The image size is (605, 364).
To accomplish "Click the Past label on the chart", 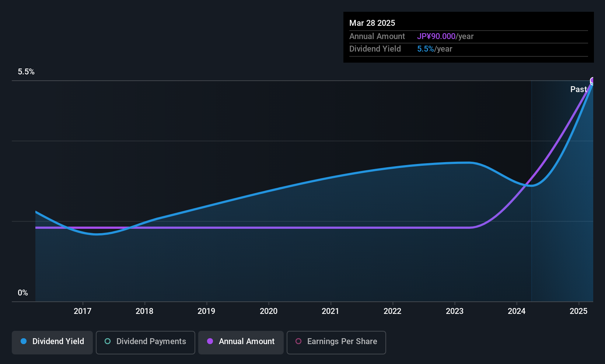I will 578,89.
